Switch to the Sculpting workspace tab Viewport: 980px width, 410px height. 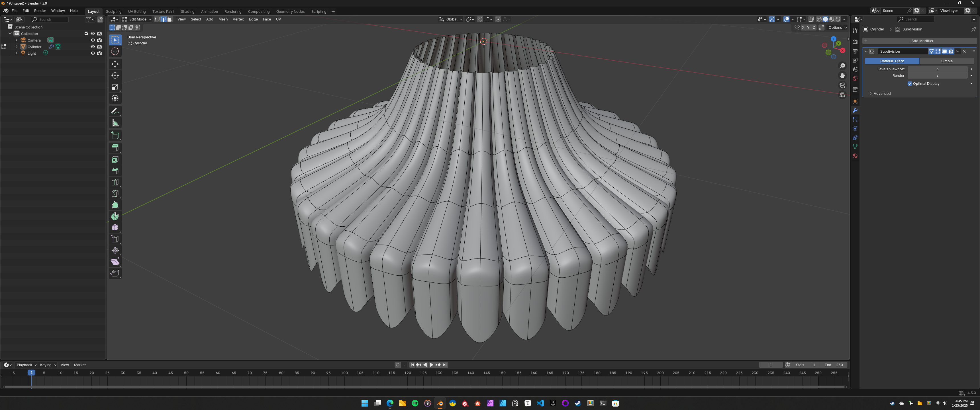click(x=113, y=11)
